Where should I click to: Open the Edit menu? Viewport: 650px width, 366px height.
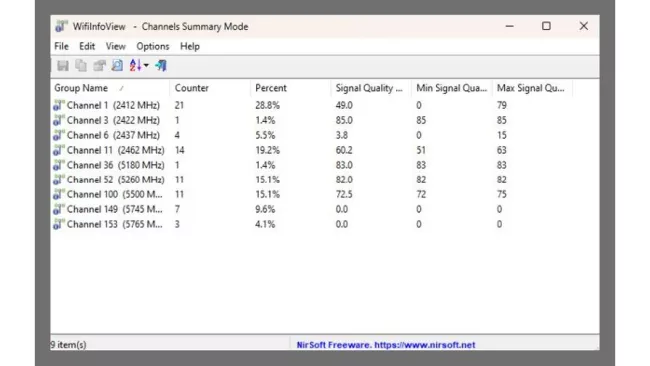[87, 46]
